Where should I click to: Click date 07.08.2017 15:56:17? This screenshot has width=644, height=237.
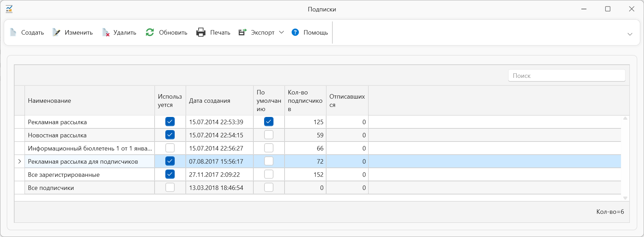click(x=216, y=162)
